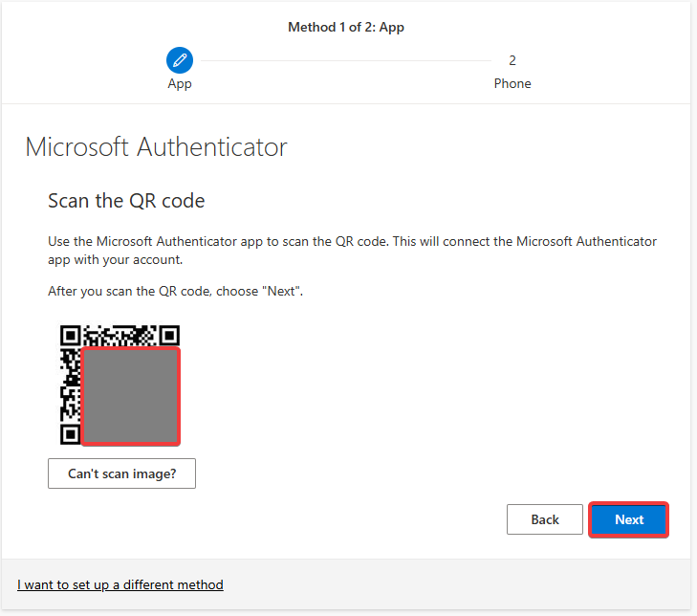Click the grey footer bar beside the link
This screenshot has height=616, width=697.
pos(457,584)
